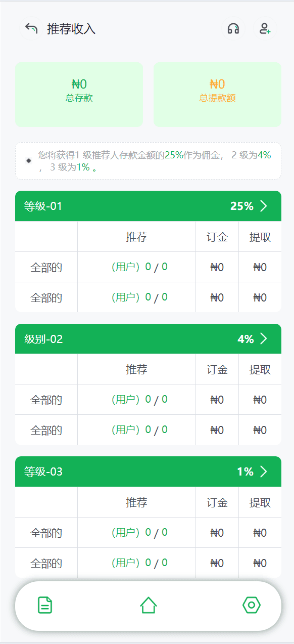
Task: Go to home via house icon
Action: (x=148, y=605)
